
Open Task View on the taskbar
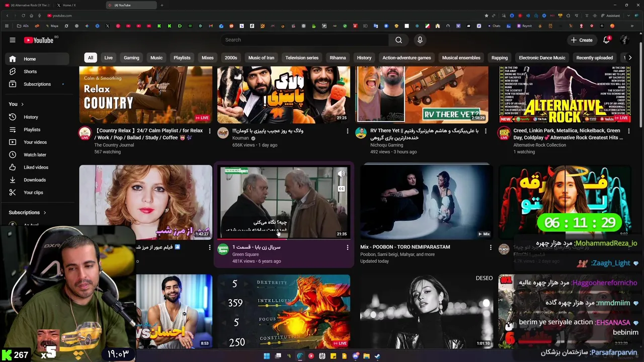[278, 356]
